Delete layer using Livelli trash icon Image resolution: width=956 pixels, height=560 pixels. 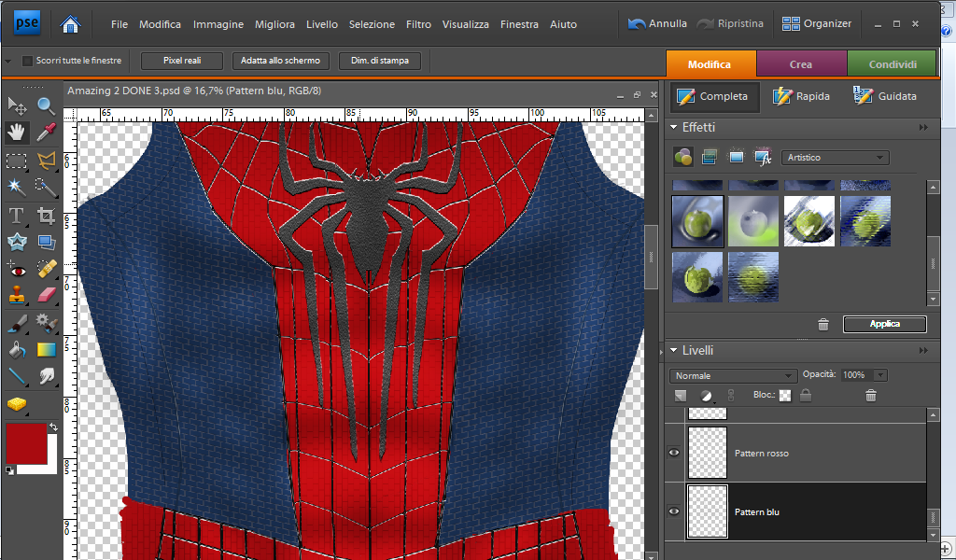point(871,396)
